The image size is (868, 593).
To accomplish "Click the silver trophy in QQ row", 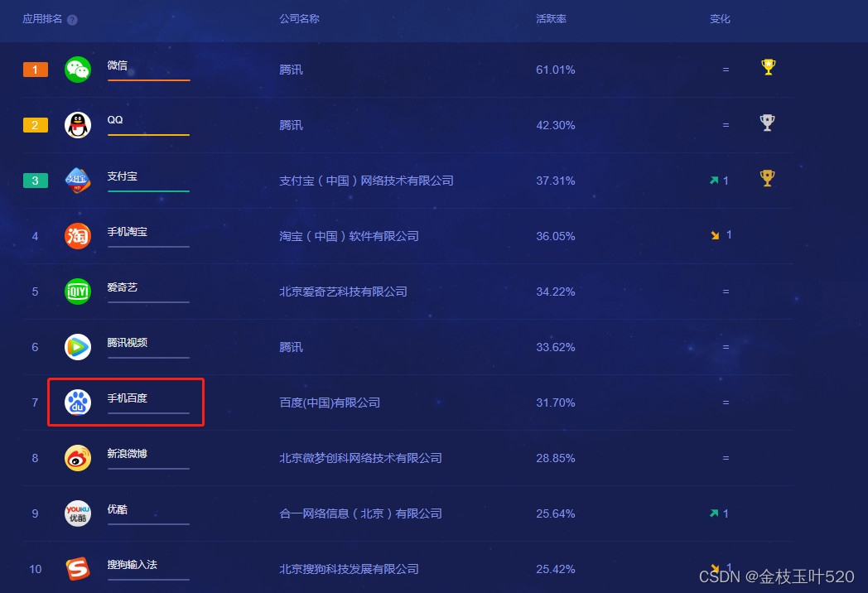I will (x=767, y=123).
